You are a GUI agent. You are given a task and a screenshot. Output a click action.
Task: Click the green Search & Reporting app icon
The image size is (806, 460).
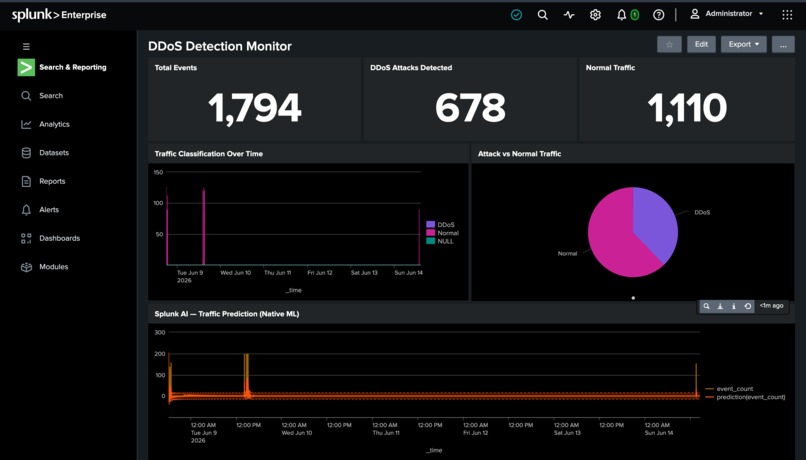pos(26,67)
